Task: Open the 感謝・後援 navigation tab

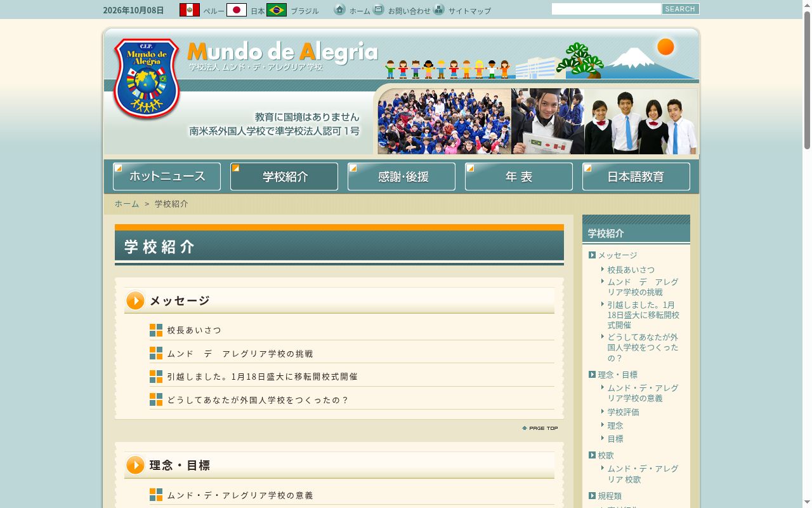Action: (x=402, y=177)
